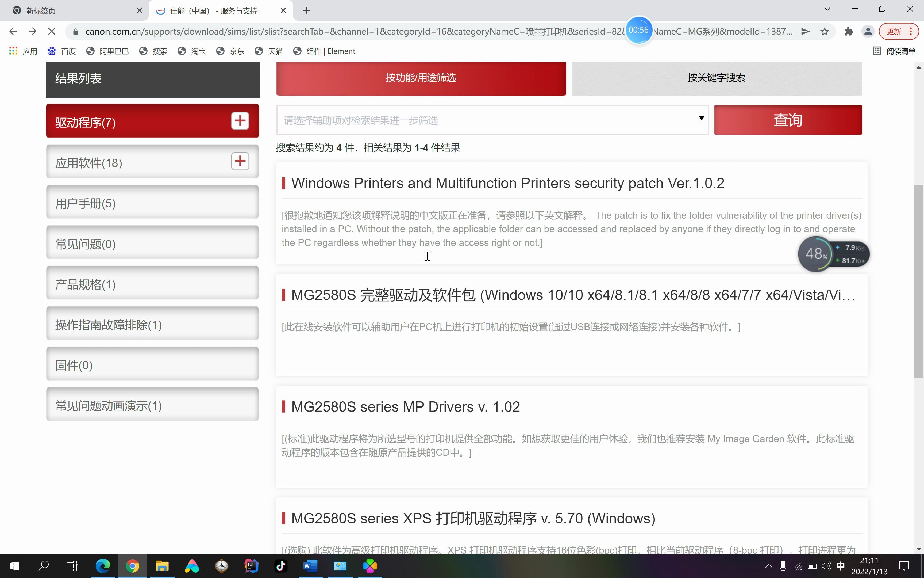The height and width of the screenshot is (578, 924).
Task: Click the page vertical scrollbar thumb
Action: 919,281
